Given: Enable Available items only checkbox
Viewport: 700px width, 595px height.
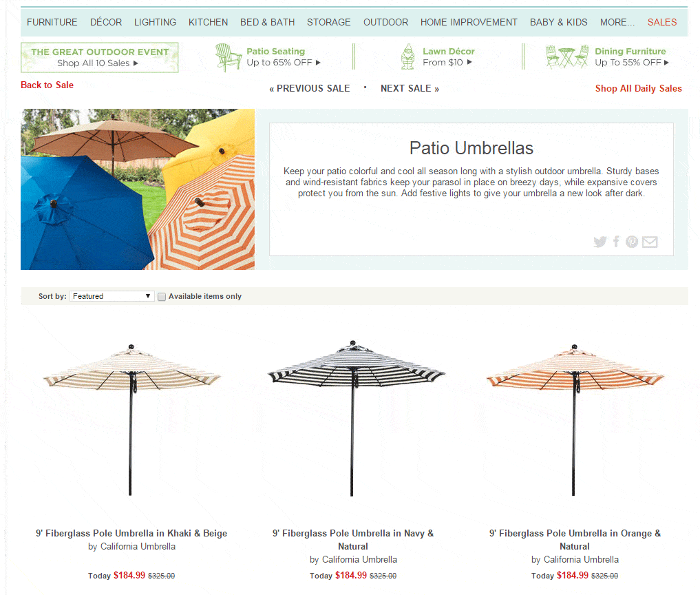Looking at the screenshot, I should pos(162,297).
